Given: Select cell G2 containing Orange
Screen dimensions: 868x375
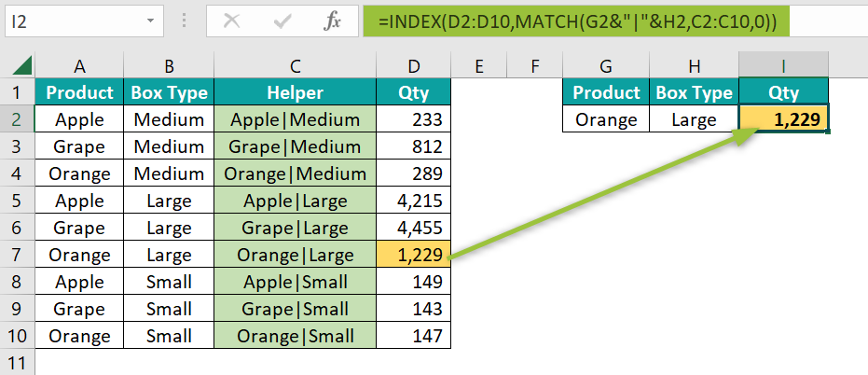Looking at the screenshot, I should tap(606, 118).
